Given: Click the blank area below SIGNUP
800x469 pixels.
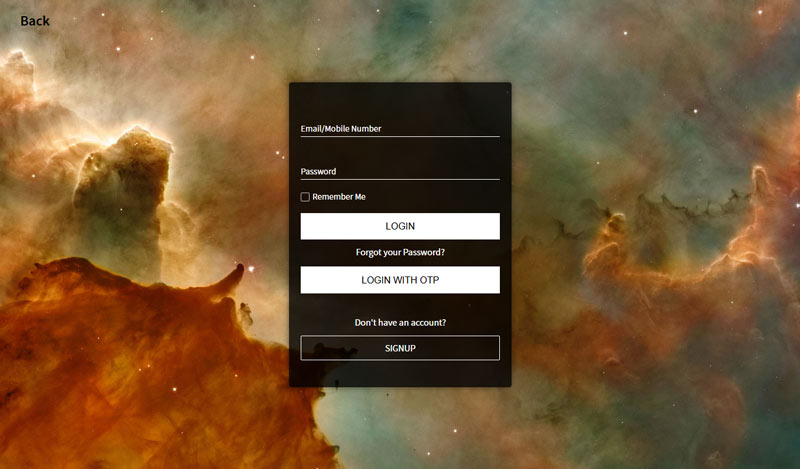Looking at the screenshot, I should (400, 374).
